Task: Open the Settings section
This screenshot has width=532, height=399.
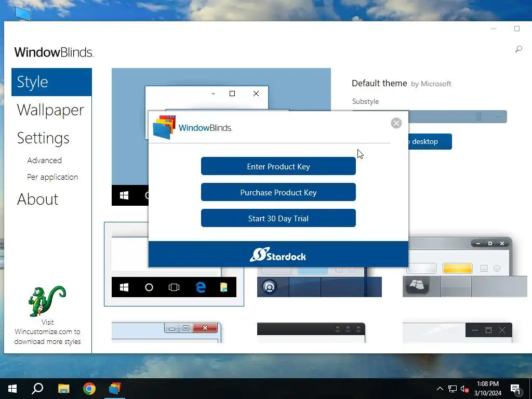Action: 43,138
